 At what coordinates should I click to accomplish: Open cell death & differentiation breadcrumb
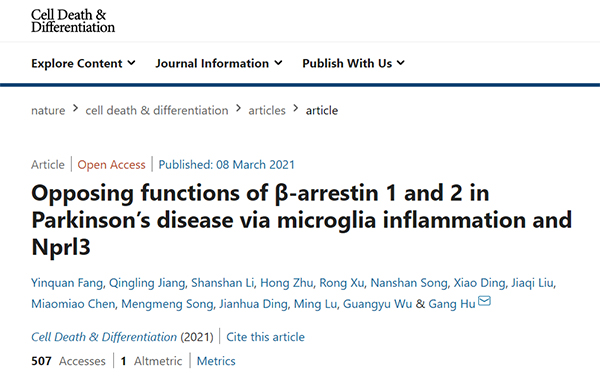(157, 110)
